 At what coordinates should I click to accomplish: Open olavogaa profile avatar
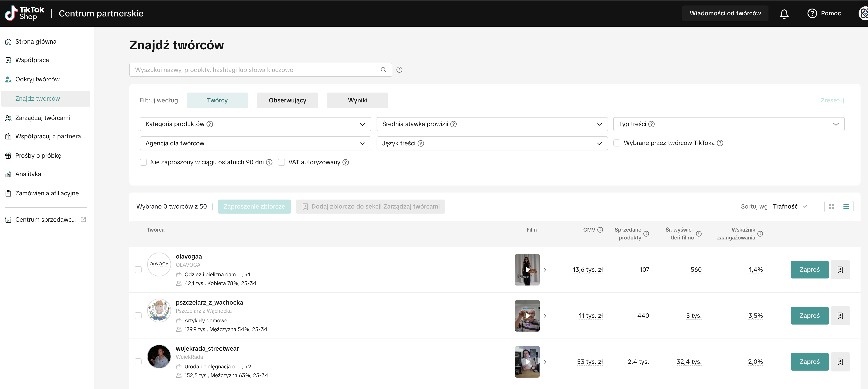[x=159, y=264]
